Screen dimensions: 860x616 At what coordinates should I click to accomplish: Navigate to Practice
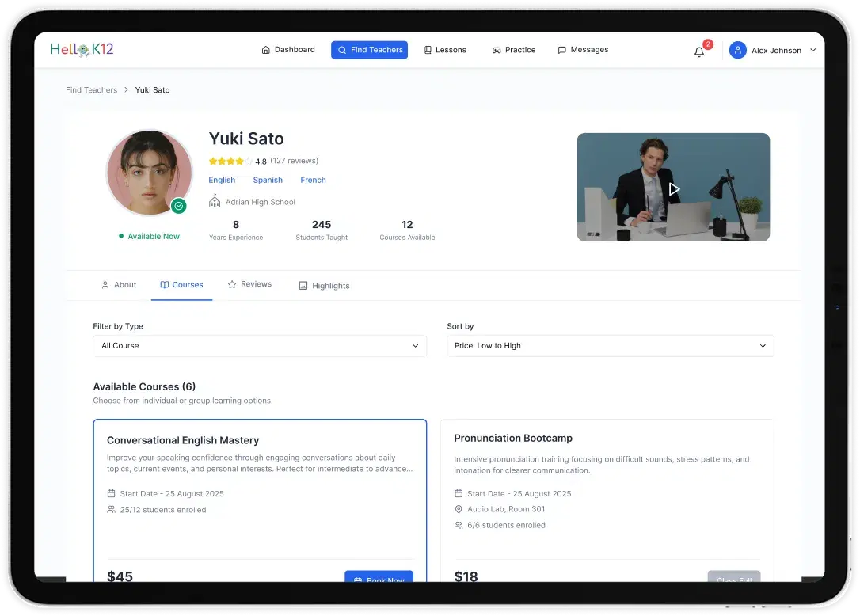(x=514, y=50)
